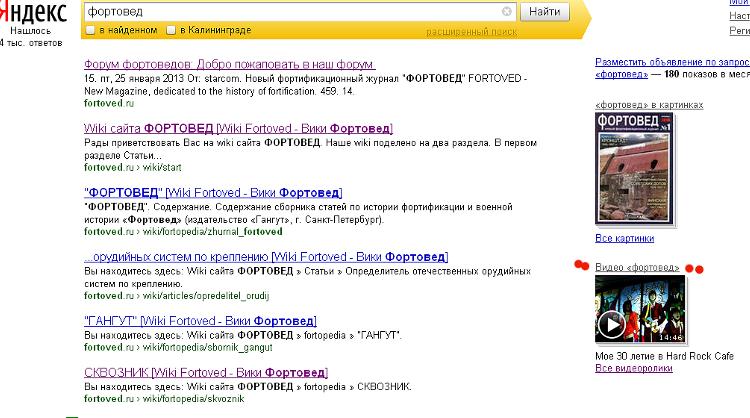
Task: Open the Все картинки link
Action: [624, 238]
